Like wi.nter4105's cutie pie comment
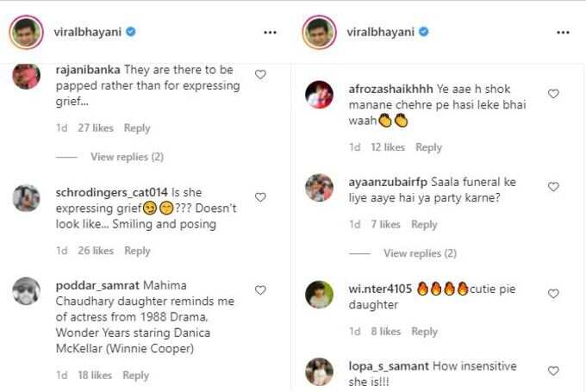This screenshot has height=392, width=586. pyautogui.click(x=553, y=294)
